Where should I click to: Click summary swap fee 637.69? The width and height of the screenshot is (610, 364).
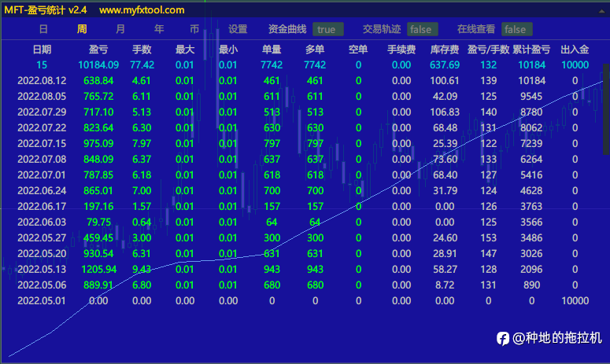tap(445, 65)
